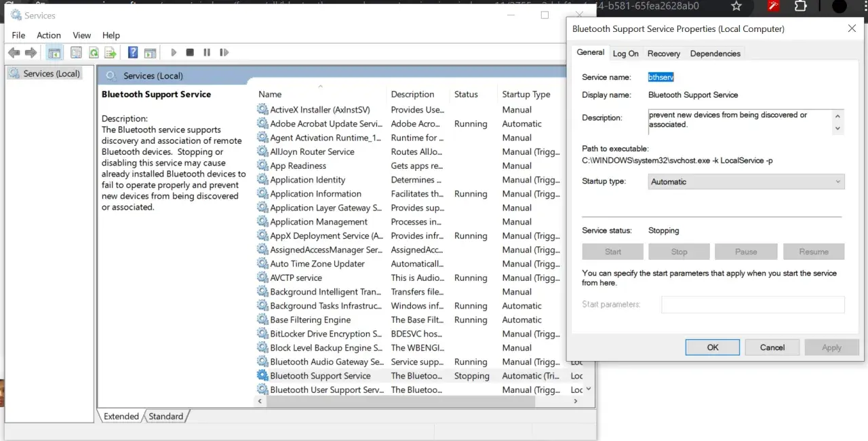Switch to the Dependencies tab

click(x=715, y=54)
